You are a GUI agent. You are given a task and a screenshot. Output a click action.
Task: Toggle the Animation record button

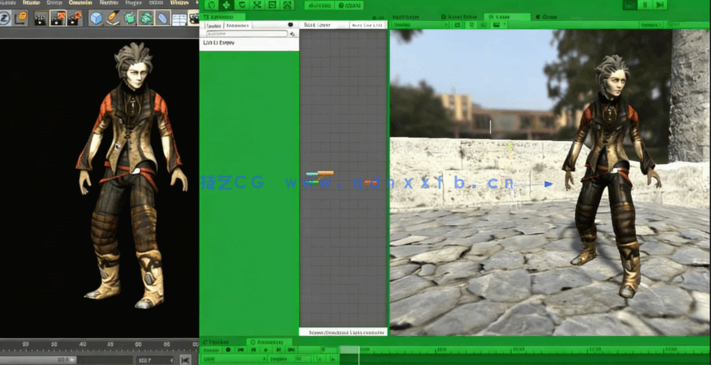[228, 350]
